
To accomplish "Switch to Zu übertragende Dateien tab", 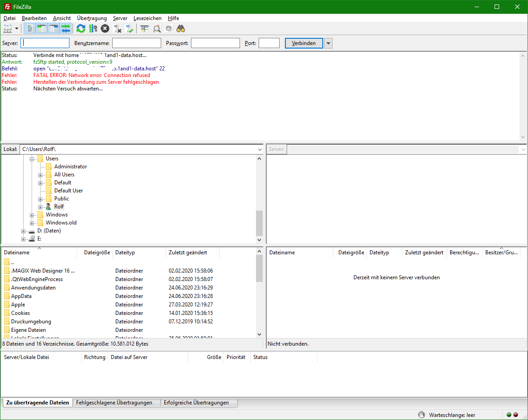I will pos(38,403).
